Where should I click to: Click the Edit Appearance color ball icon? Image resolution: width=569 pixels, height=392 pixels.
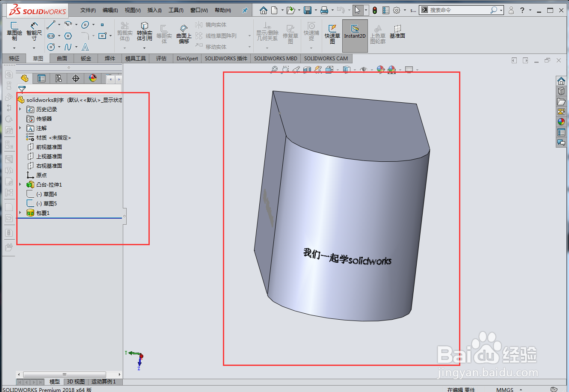381,69
